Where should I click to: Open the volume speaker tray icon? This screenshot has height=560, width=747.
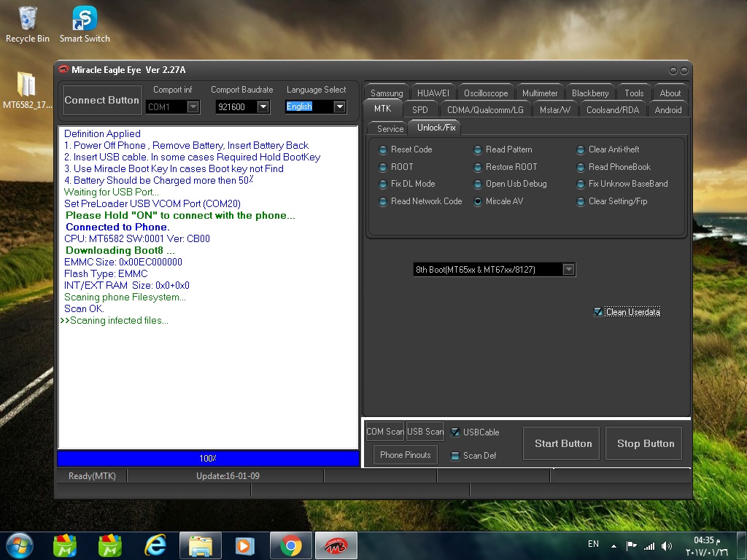pos(667,545)
